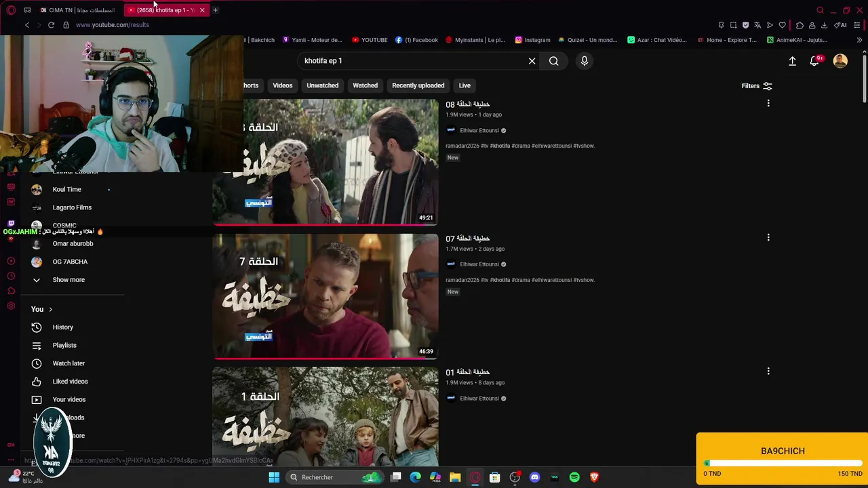Open YOUTUBE bookmark in the bookmarks bar
The image size is (868, 488).
coord(370,40)
